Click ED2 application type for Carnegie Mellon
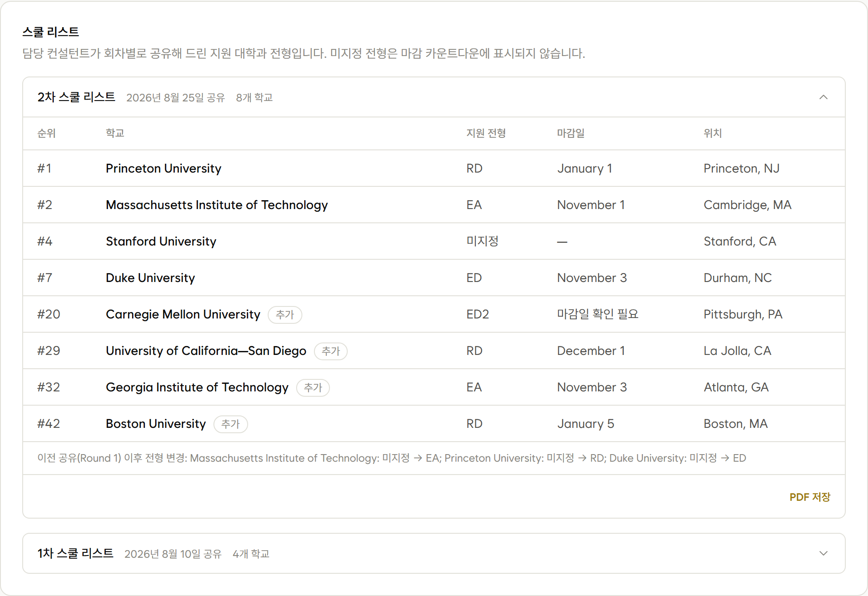Viewport: 868px width, 596px height. (478, 314)
